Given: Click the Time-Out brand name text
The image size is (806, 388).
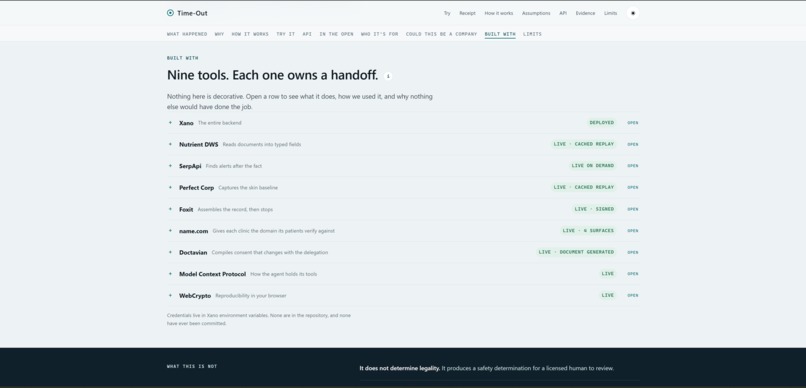Looking at the screenshot, I should tap(192, 13).
